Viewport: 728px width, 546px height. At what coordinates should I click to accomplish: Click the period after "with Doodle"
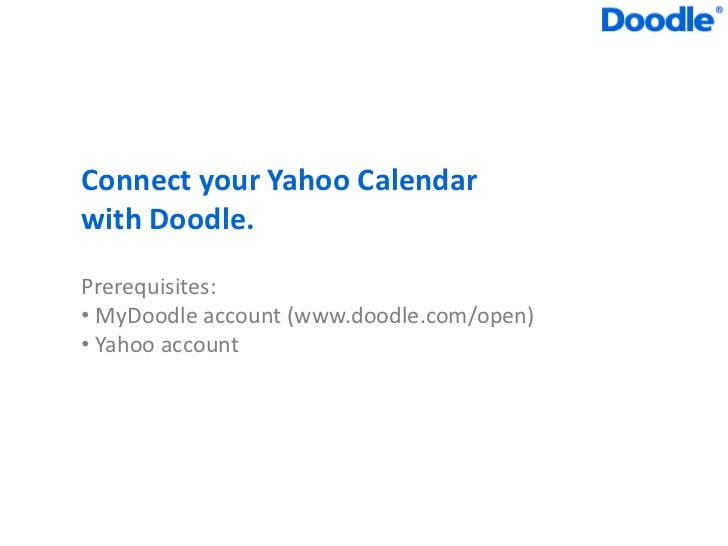(x=250, y=228)
